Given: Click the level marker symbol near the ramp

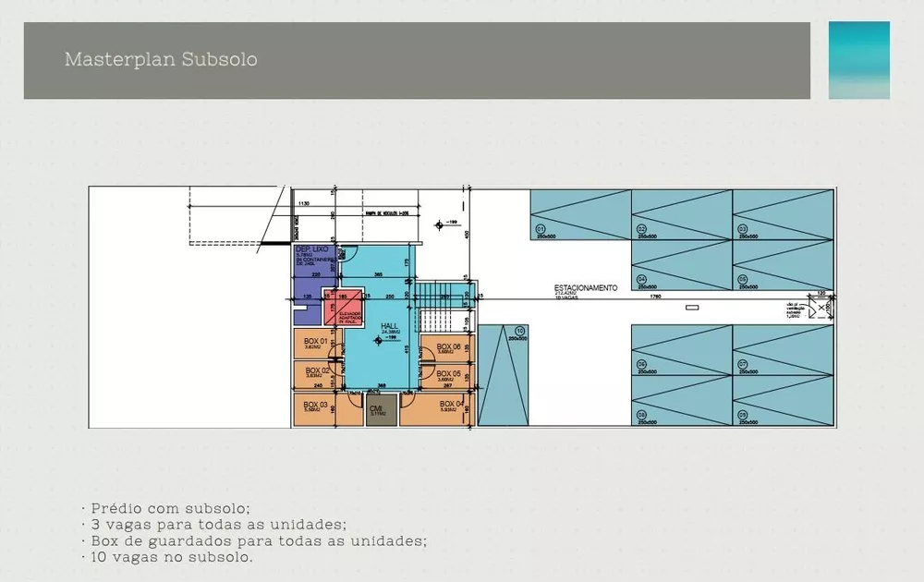Looking at the screenshot, I should coord(439,225).
